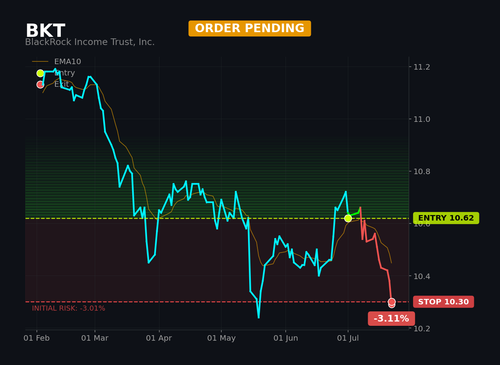The height and width of the screenshot is (365, 500).
Task: Click the EMA10 legend entry
Action: pos(57,61)
